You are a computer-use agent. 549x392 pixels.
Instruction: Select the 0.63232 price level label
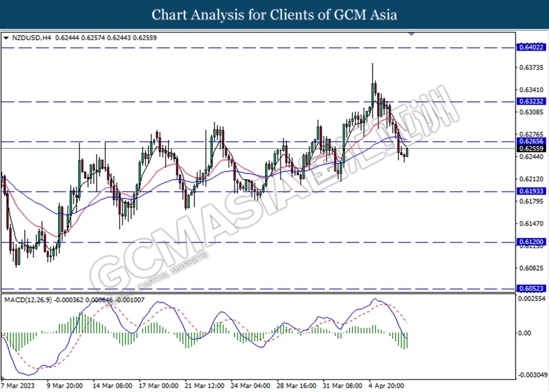531,101
